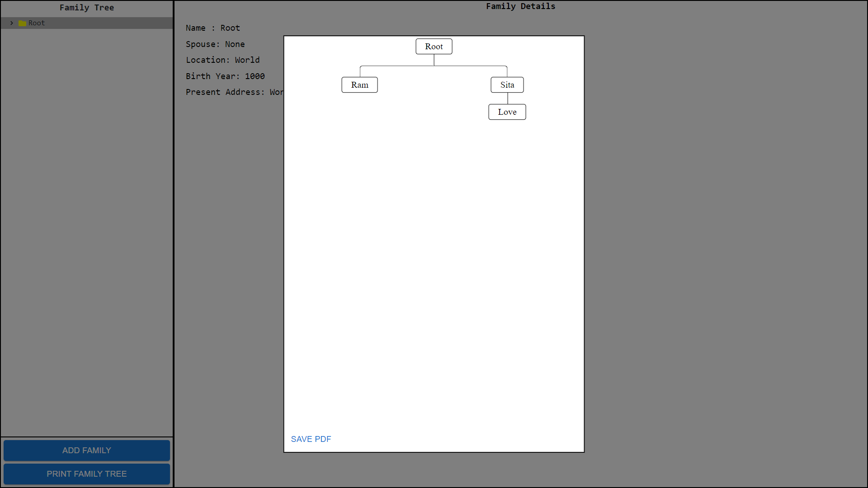The width and height of the screenshot is (868, 488).
Task: Click the connector line between Sita and Love
Action: point(507,98)
